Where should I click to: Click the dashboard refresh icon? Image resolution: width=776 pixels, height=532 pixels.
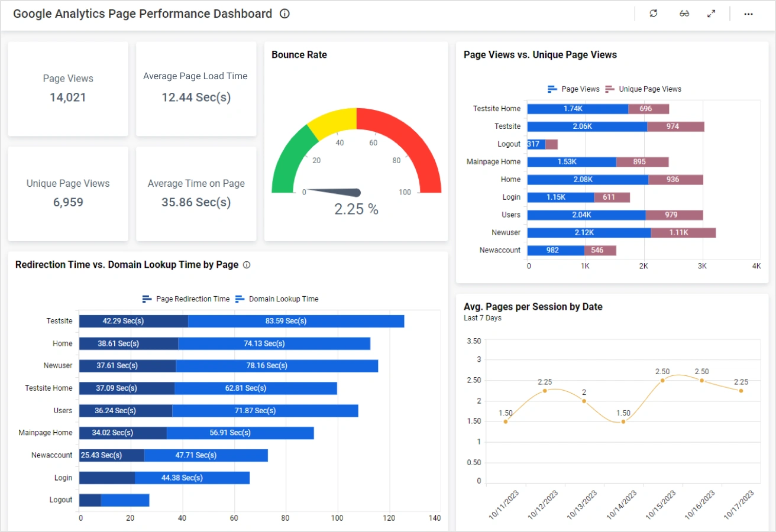click(x=653, y=13)
